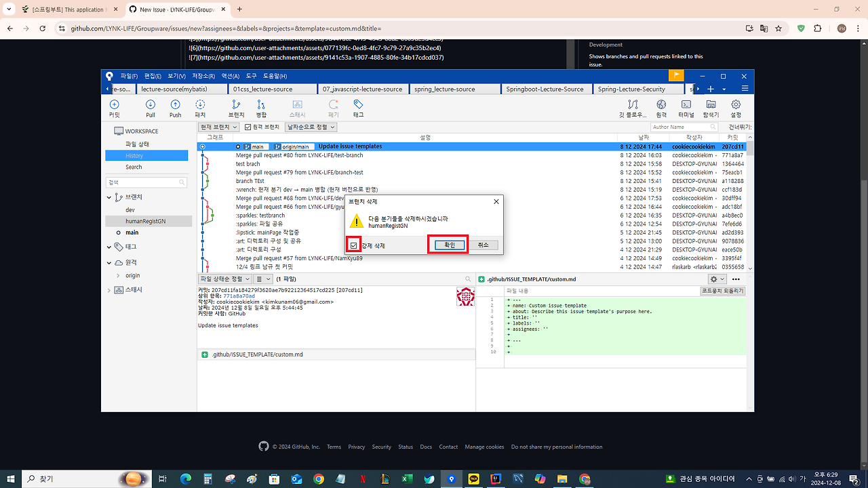This screenshot has width=868, height=488.
Task: Click the 코드뭉치 되돌리기 button
Action: pos(722,291)
